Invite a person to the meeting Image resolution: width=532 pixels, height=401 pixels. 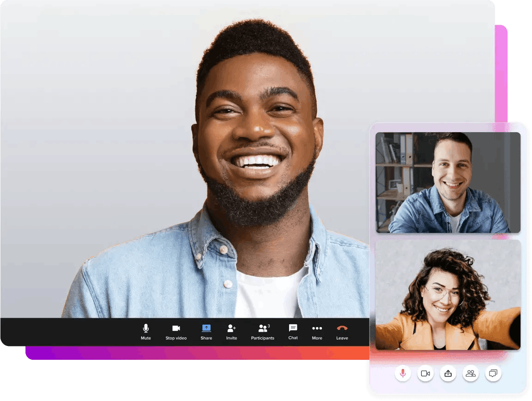click(x=232, y=332)
